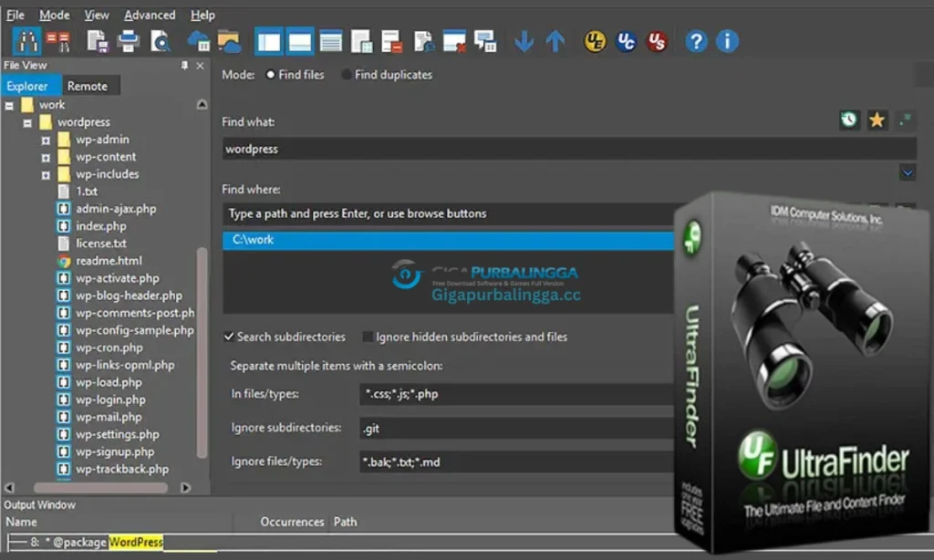934x560 pixels.
Task: Select the Find duplicates radio button
Action: point(346,75)
